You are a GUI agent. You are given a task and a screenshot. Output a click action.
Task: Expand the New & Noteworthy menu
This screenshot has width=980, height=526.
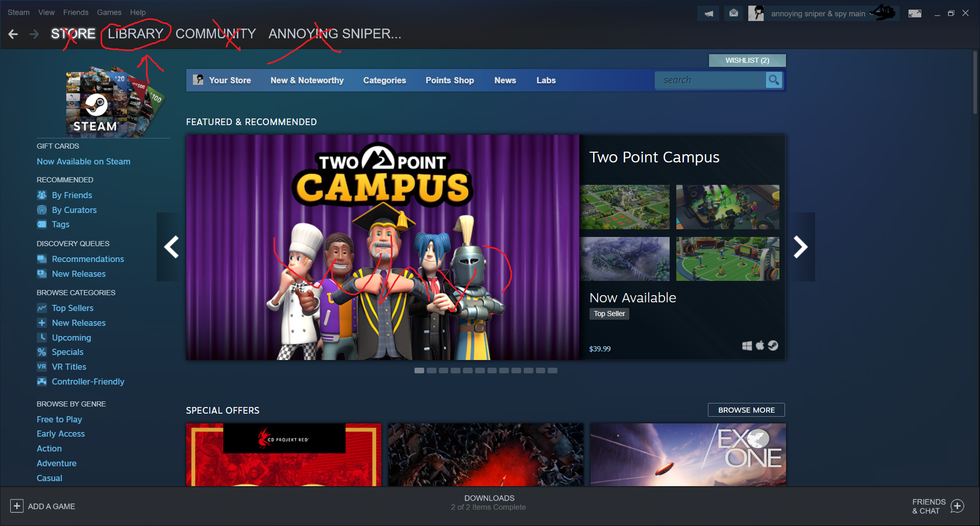pos(307,80)
